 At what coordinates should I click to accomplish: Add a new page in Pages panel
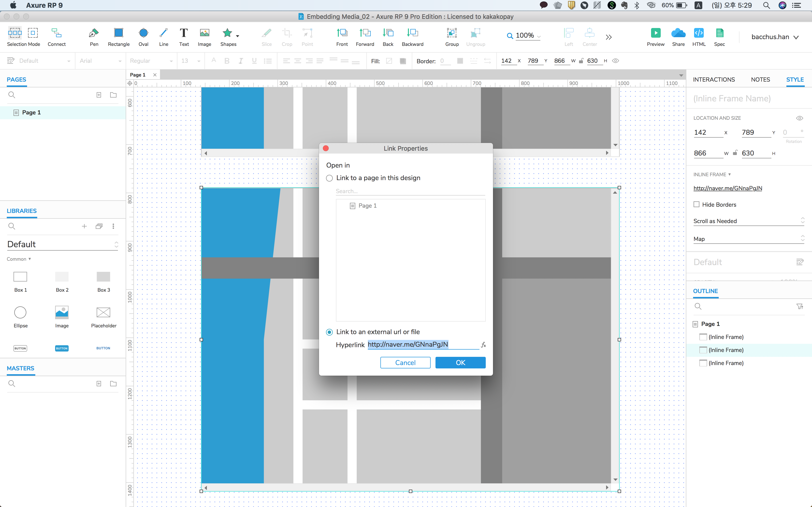click(x=99, y=95)
